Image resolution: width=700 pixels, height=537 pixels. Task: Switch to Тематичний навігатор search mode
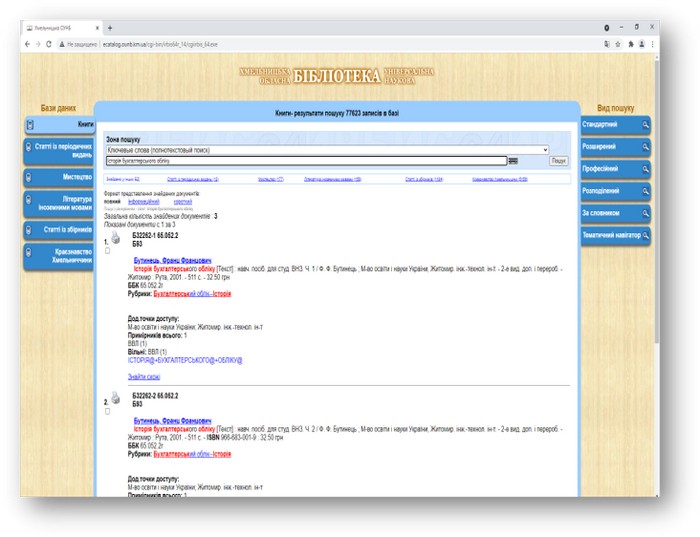coord(614,235)
